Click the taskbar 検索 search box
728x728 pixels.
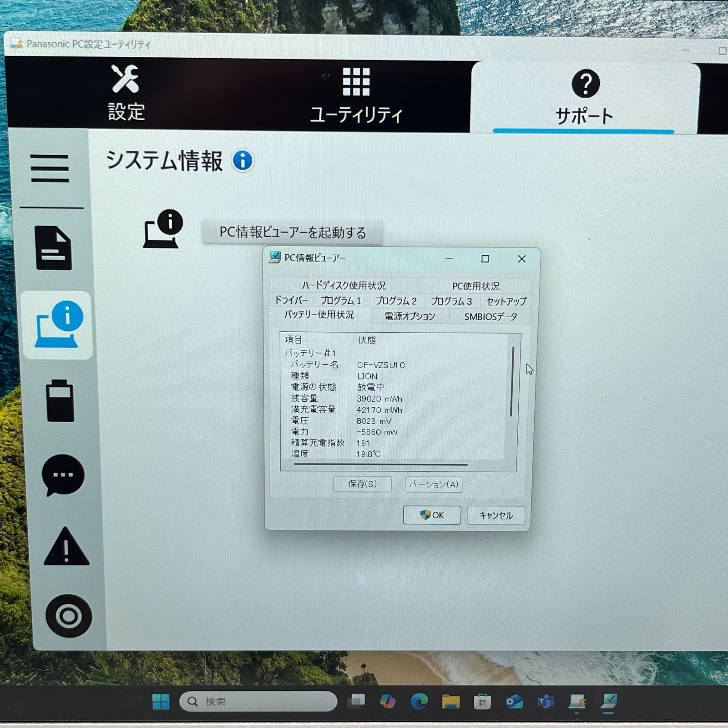pyautogui.click(x=258, y=702)
